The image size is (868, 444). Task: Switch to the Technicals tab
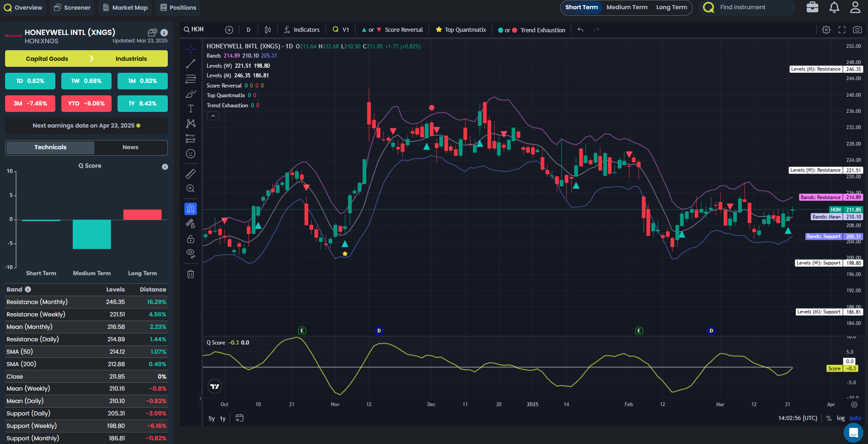coord(50,147)
